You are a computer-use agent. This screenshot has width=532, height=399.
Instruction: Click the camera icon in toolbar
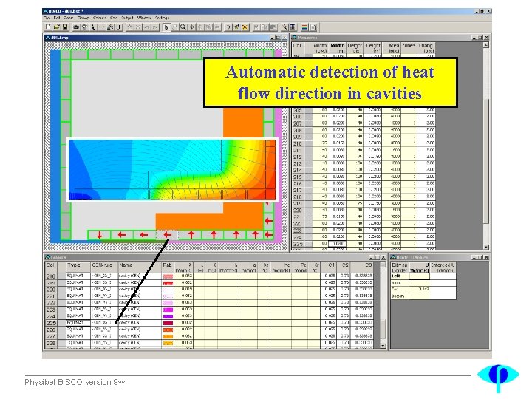coord(77,27)
